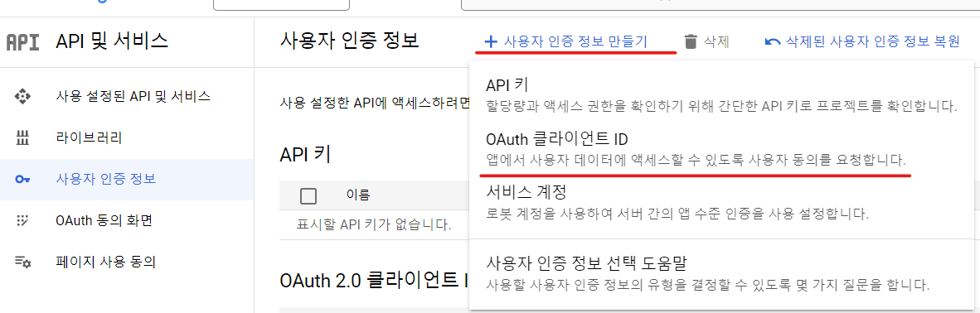Click '표시할 API 키가 없습니다.' message
Screen dimensions: 980x313
(x=374, y=224)
